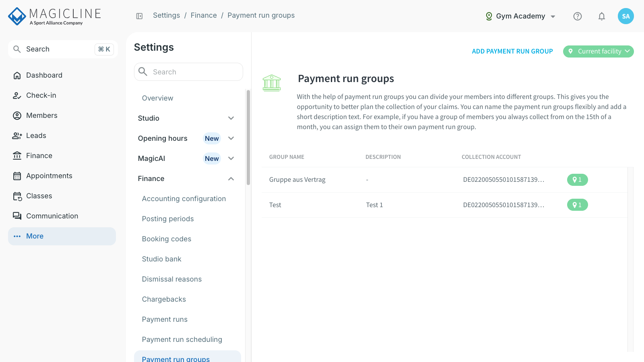Click ADD PAYMENT RUN GROUP
The height and width of the screenshot is (362, 644).
click(512, 51)
